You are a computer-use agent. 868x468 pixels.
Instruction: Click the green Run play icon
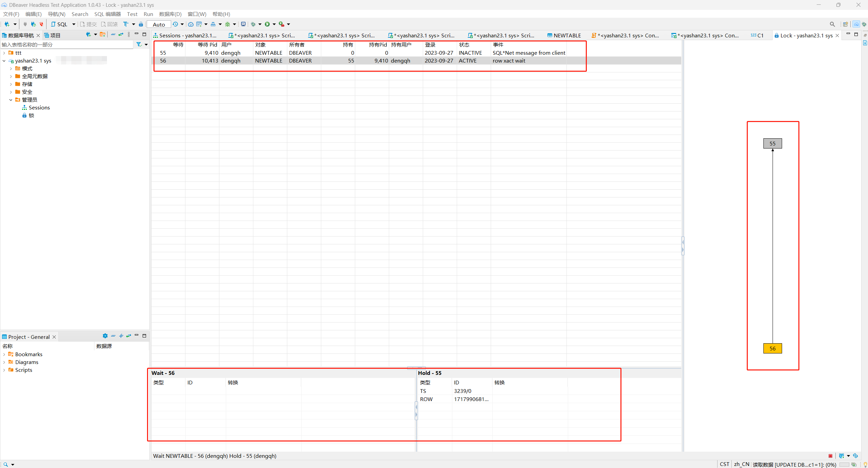267,24
